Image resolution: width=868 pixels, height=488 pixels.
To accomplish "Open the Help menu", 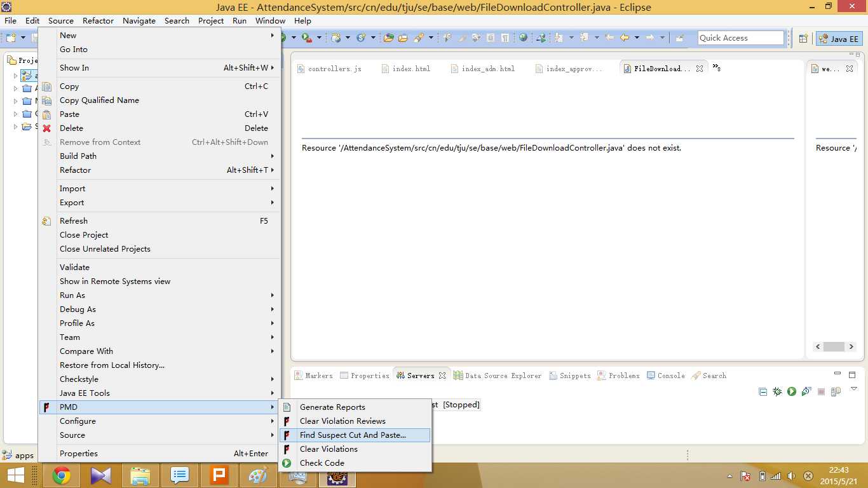I will pos(302,20).
